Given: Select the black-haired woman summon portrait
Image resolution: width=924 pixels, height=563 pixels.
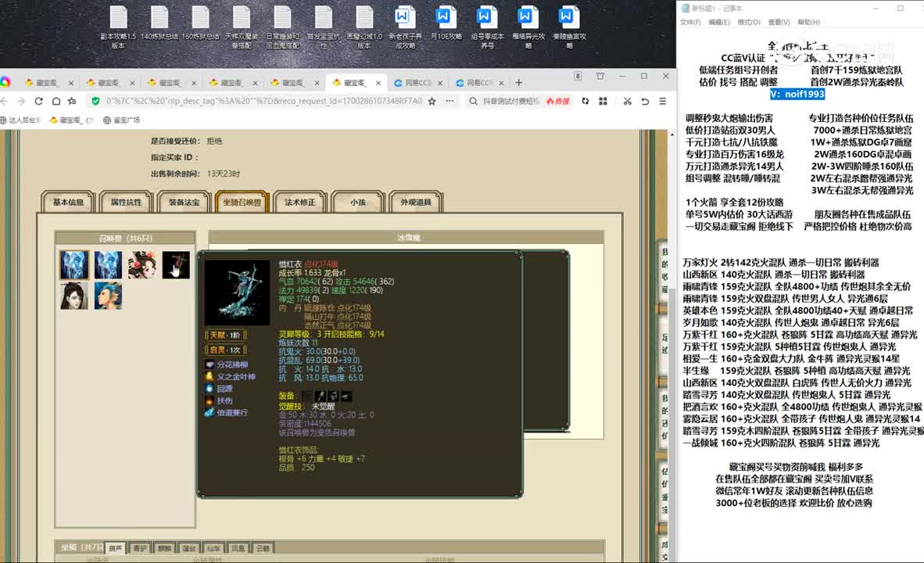Looking at the screenshot, I should pyautogui.click(x=74, y=296).
